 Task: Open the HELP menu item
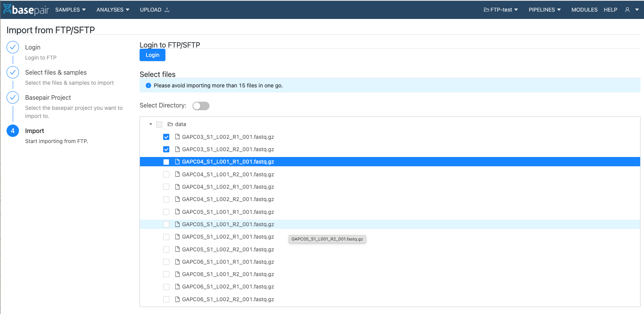tap(610, 10)
